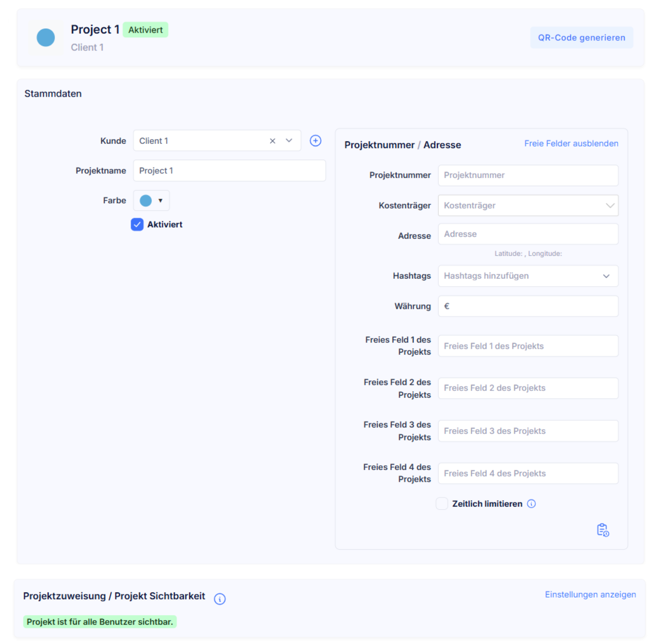
Task: Click 'Projekt ist für alle Benutzer sichtbar.' badge
Action: [x=100, y=622]
